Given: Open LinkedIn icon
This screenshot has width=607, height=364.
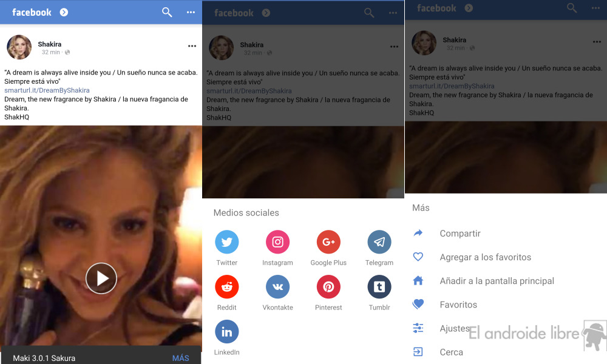Looking at the screenshot, I should click(227, 331).
